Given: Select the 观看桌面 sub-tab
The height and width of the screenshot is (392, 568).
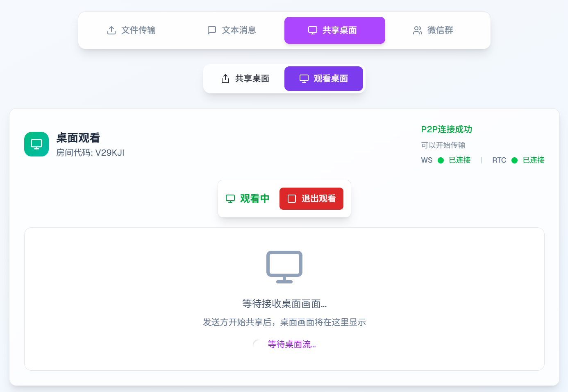Looking at the screenshot, I should [324, 79].
